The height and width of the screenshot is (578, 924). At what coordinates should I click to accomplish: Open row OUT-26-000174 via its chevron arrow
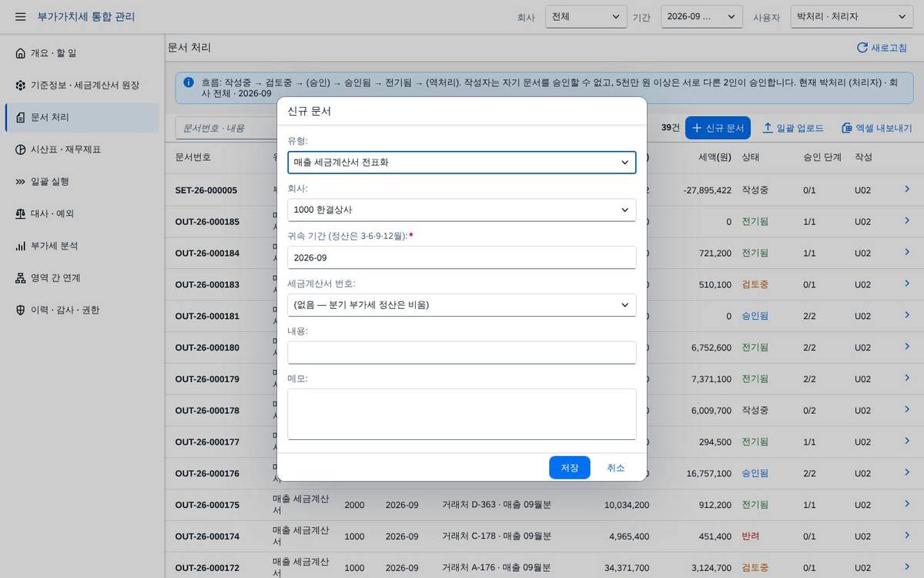point(907,536)
